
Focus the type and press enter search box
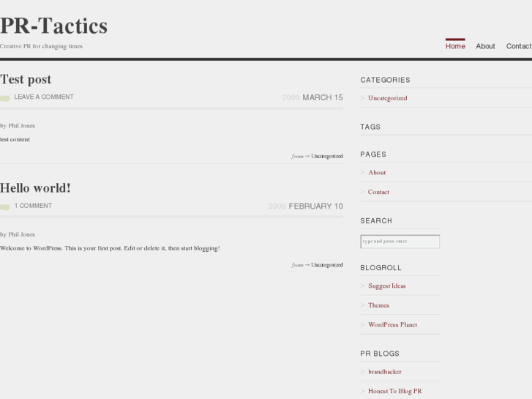(400, 242)
